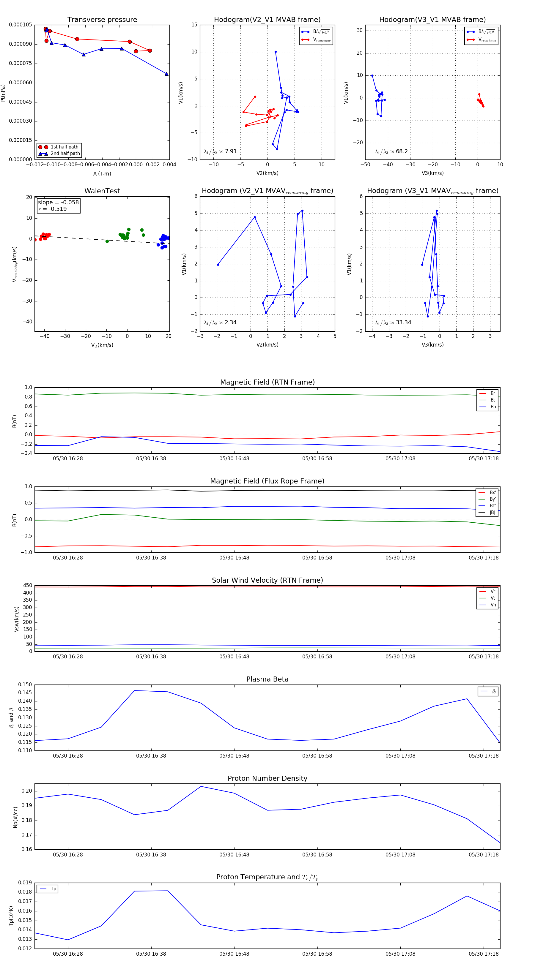Image resolution: width=535 pixels, height=980 pixels.
Task: Click the "Bz'" legend entry
Action: pyautogui.click(x=487, y=506)
